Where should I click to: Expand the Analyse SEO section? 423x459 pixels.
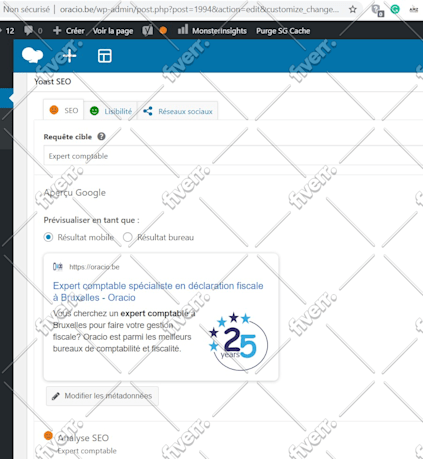click(x=83, y=438)
